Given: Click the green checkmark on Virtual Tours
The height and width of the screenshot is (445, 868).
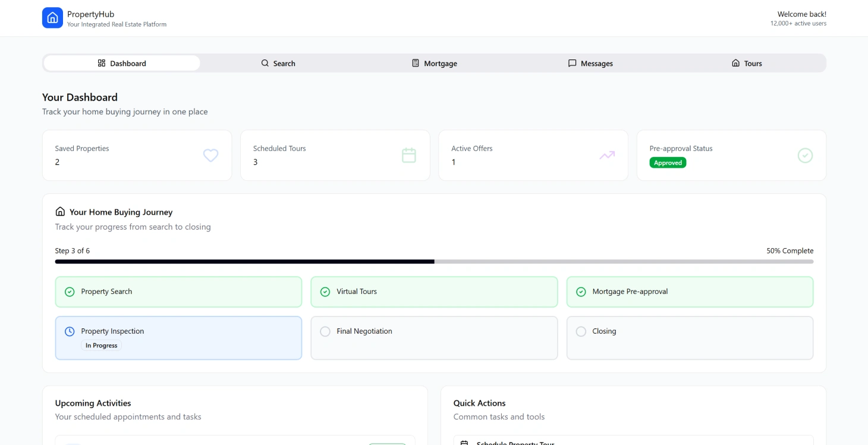Looking at the screenshot, I should click(325, 292).
